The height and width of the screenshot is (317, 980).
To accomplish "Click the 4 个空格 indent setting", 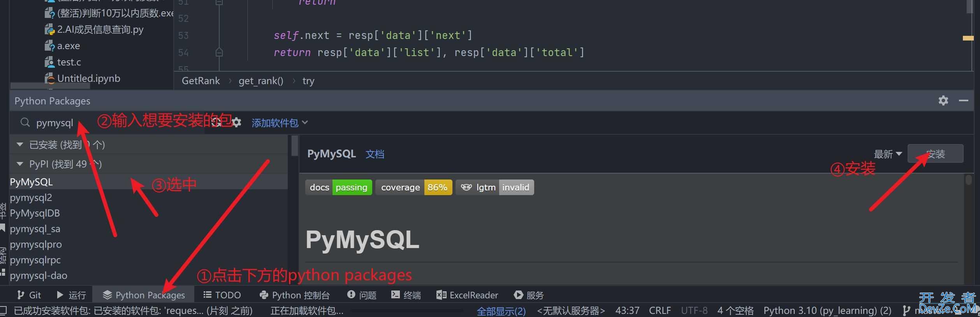I will coord(735,310).
